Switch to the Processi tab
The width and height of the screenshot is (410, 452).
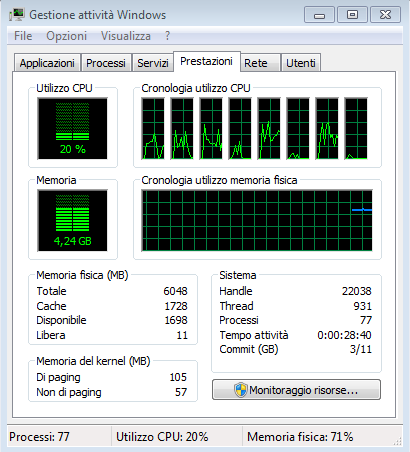pyautogui.click(x=106, y=63)
